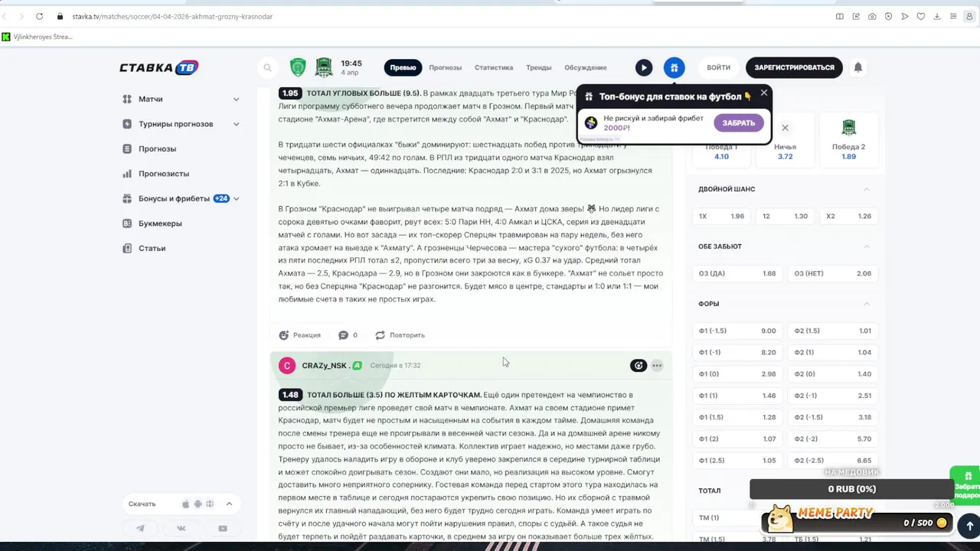
Task: Click the Войти login button
Action: tap(718, 67)
